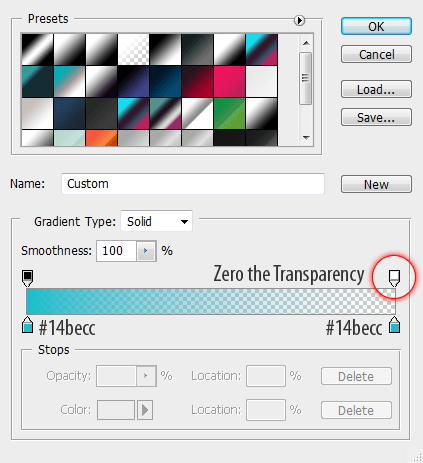Click the Name field containing Custom
This screenshot has height=463, width=423.
[193, 184]
